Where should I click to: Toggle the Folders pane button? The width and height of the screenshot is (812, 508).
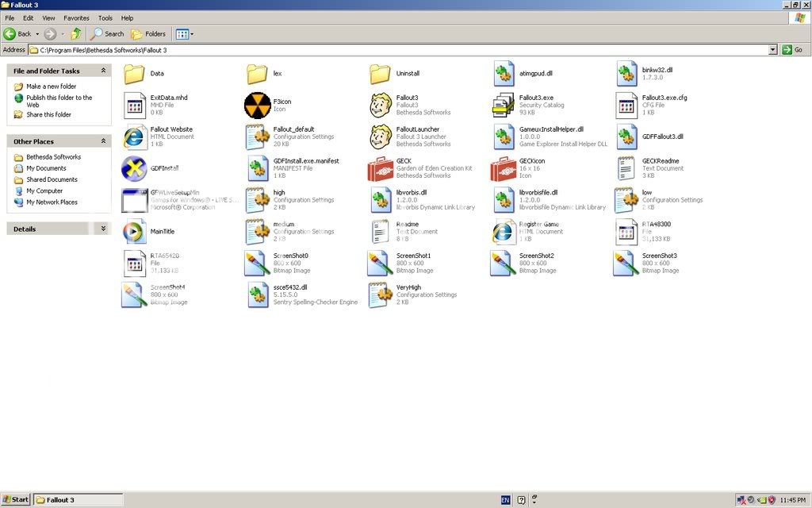coord(149,33)
